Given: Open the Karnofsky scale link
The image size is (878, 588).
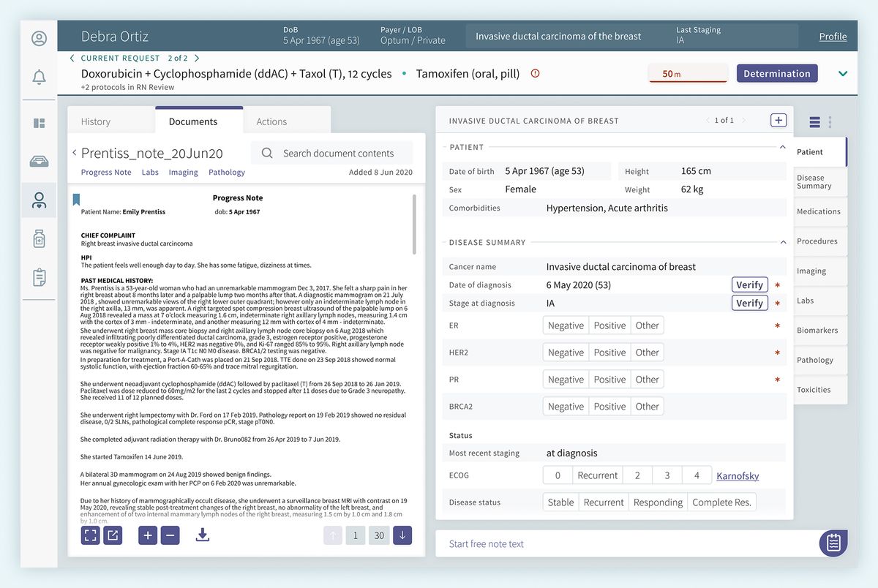Looking at the screenshot, I should tap(738, 475).
